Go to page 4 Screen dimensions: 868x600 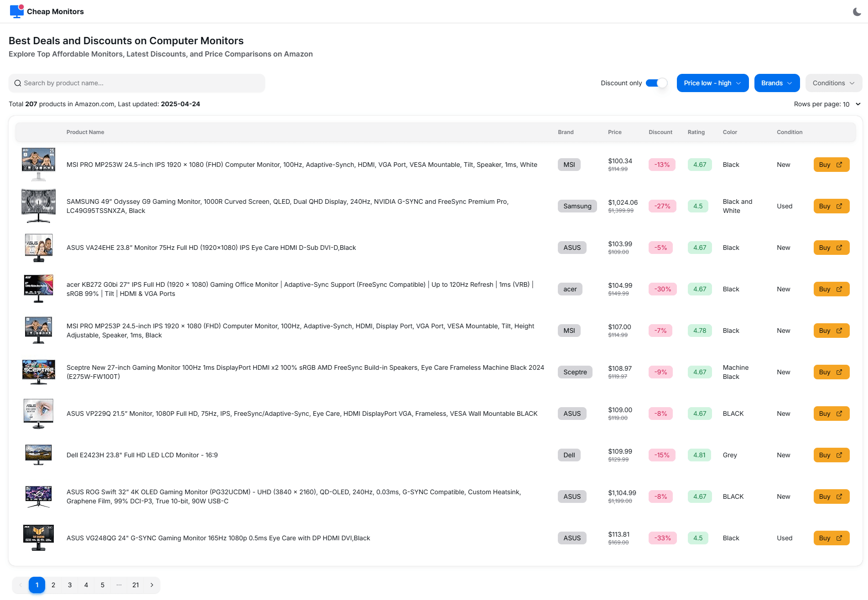[x=86, y=585]
